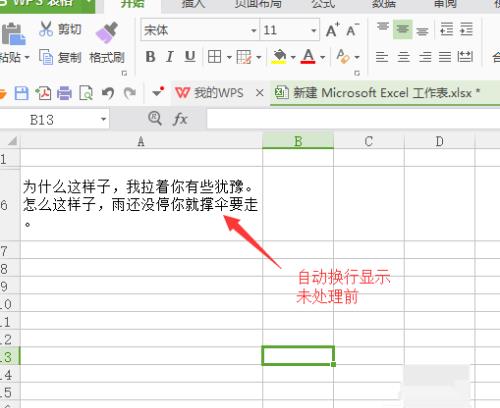
Task: Align text left
Action: 382,57
